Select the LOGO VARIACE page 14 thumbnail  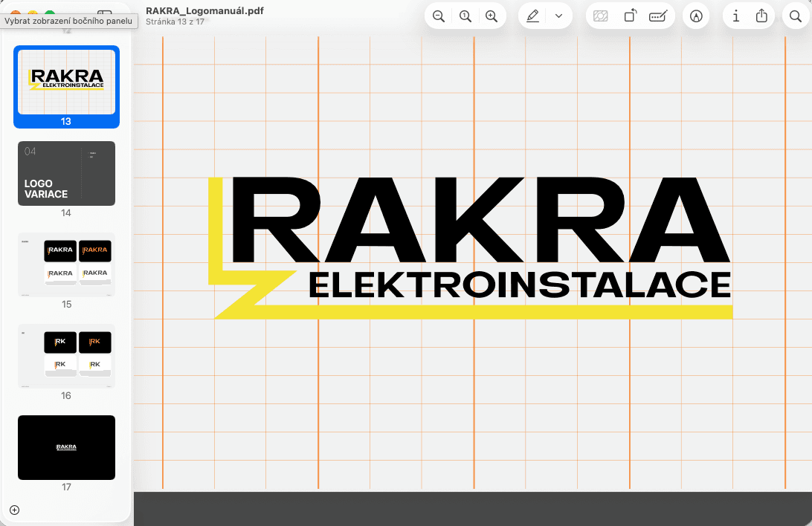point(66,173)
